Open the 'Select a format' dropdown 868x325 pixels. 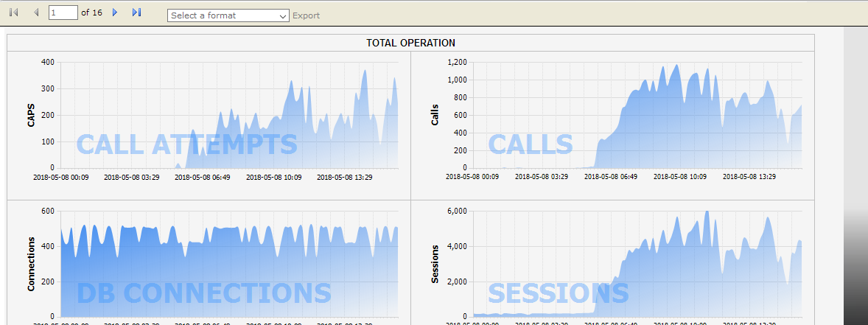pyautogui.click(x=228, y=15)
